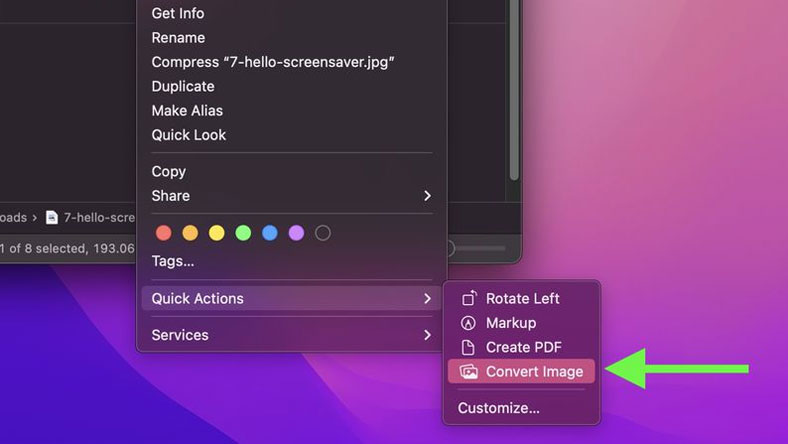Click the Markup pen-tip icon
The width and height of the screenshot is (788, 444).
468,323
